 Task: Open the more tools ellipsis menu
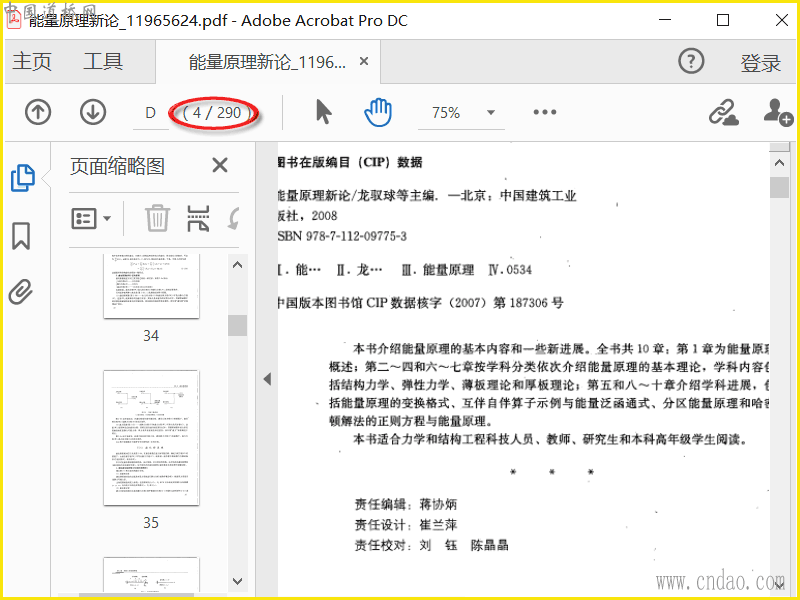pyautogui.click(x=545, y=112)
